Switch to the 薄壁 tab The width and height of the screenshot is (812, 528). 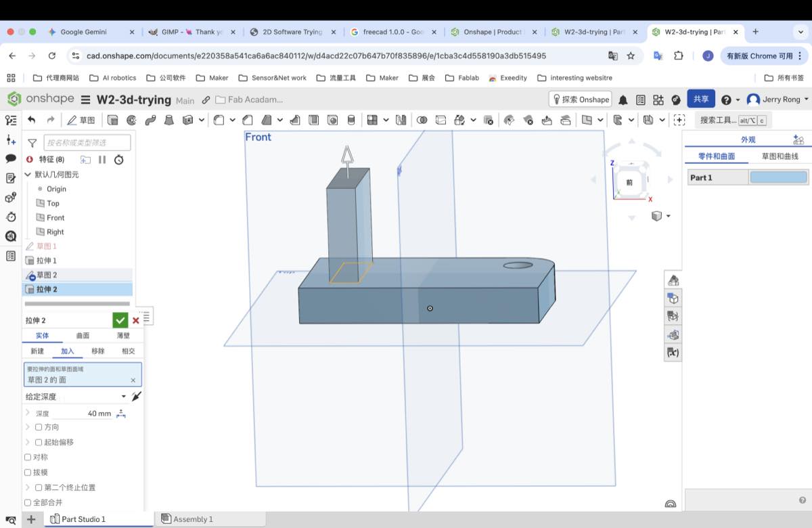coord(122,335)
